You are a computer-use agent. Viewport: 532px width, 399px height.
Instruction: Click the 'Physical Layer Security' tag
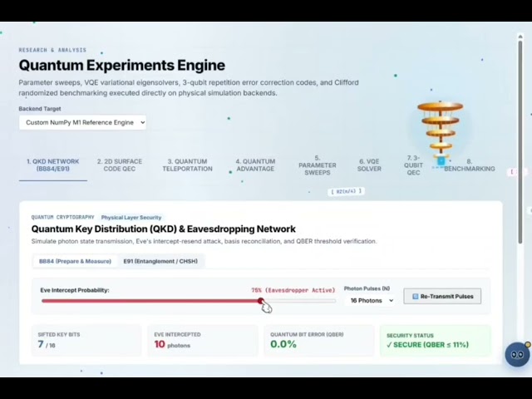click(131, 218)
